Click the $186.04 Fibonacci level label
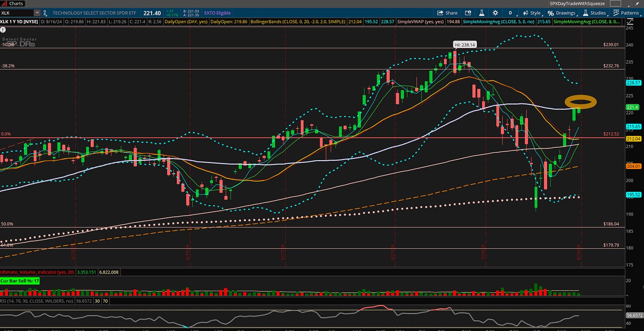The height and width of the screenshot is (331, 644). 610,224
